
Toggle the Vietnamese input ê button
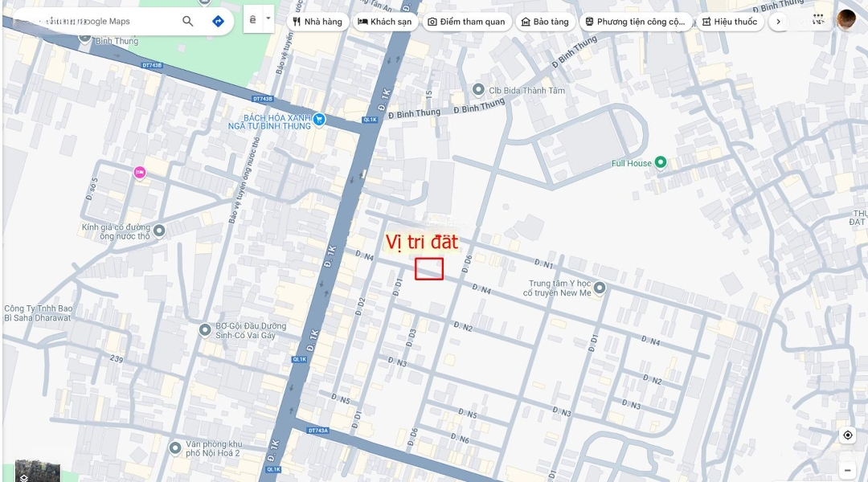[253, 18]
